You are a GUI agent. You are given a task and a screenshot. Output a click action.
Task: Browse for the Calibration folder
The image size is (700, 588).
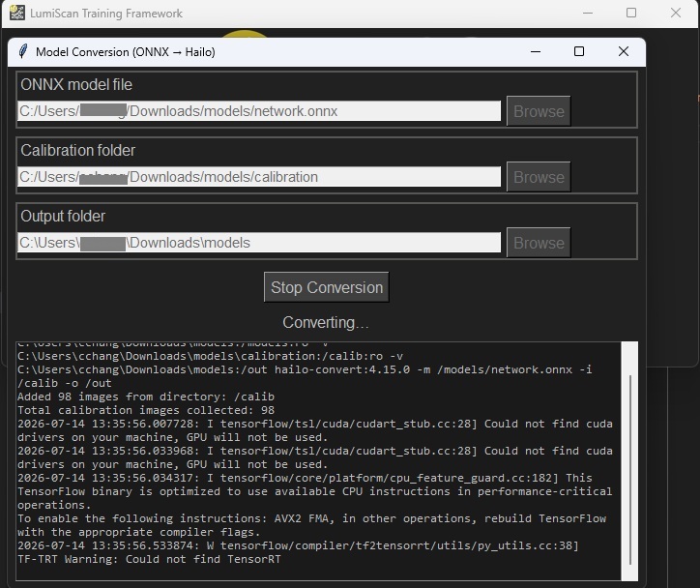(x=539, y=177)
